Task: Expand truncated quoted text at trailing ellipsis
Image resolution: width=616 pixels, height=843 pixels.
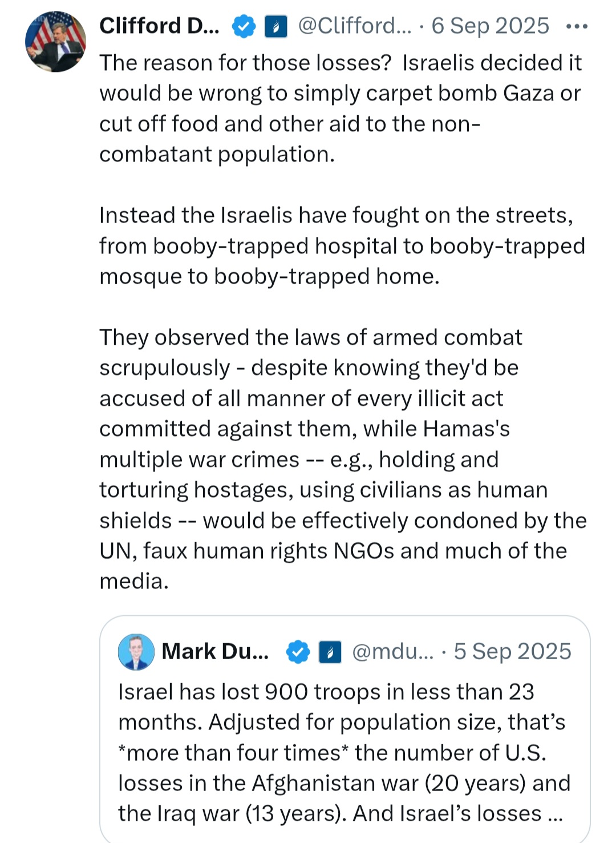Action: (554, 814)
